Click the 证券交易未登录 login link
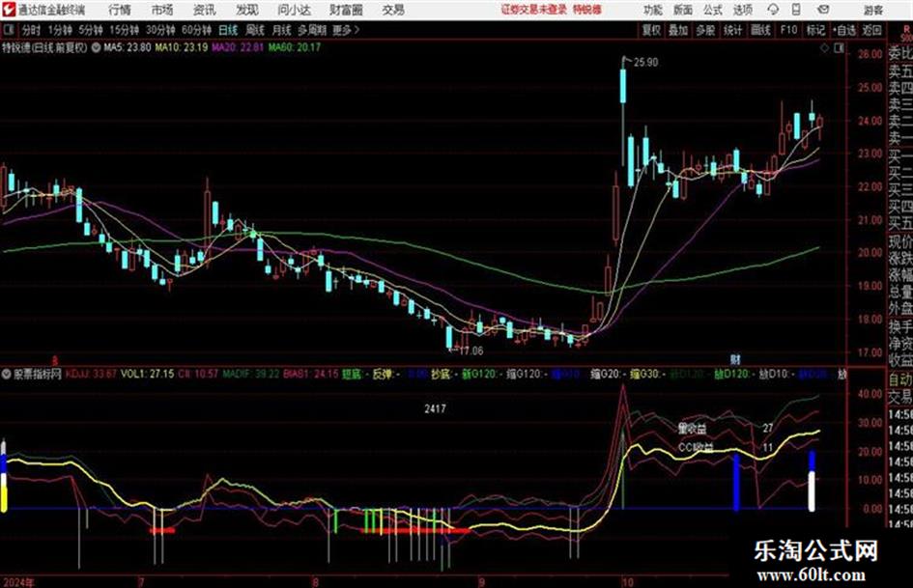This screenshot has width=913, height=588. pyautogui.click(x=533, y=10)
